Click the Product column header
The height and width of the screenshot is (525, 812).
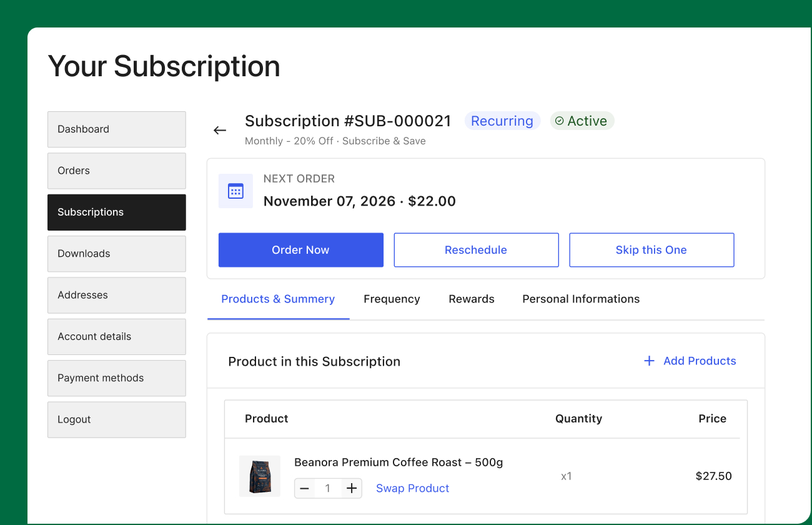tap(267, 419)
